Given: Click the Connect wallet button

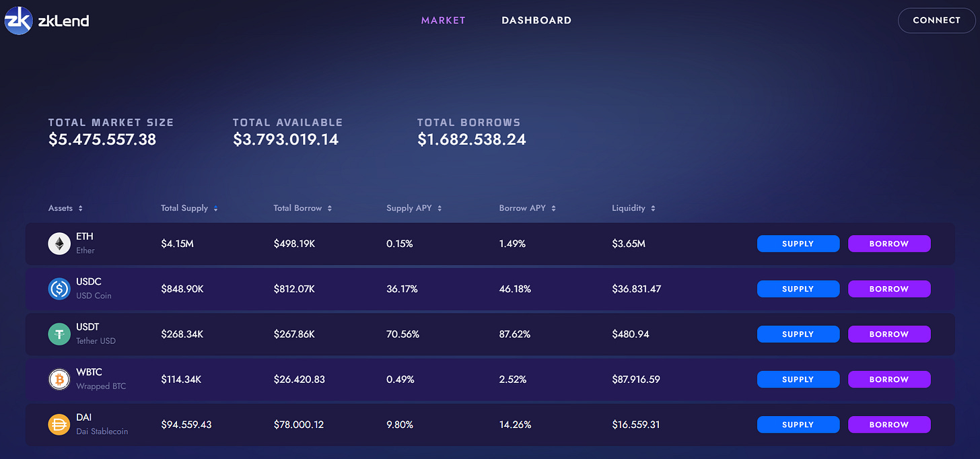Looking at the screenshot, I should click(936, 20).
